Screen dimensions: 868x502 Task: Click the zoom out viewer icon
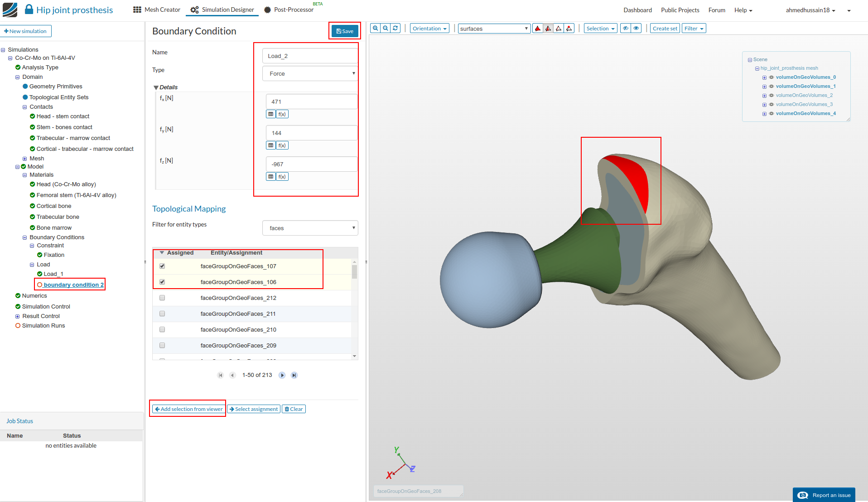386,28
